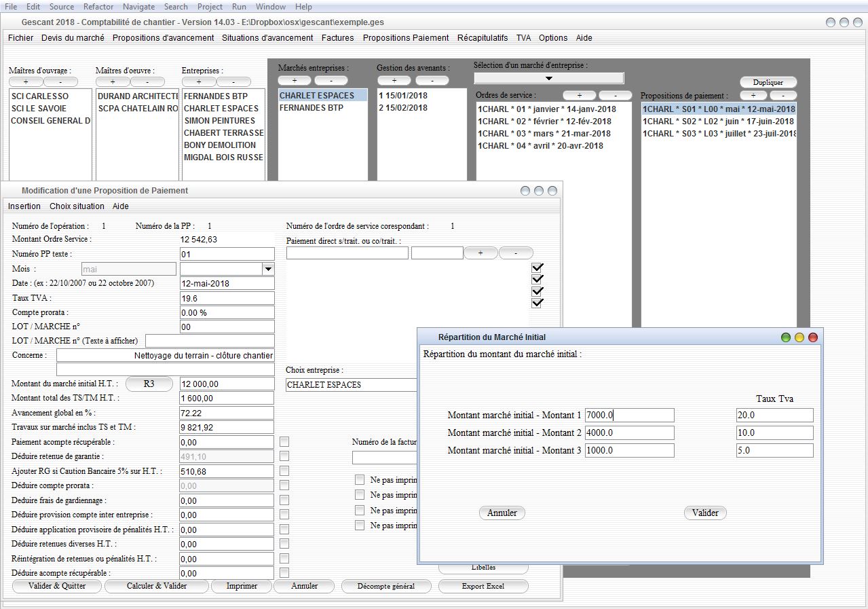Open the Refactor menu in top bar
This screenshot has height=609, width=868.
(98, 7)
